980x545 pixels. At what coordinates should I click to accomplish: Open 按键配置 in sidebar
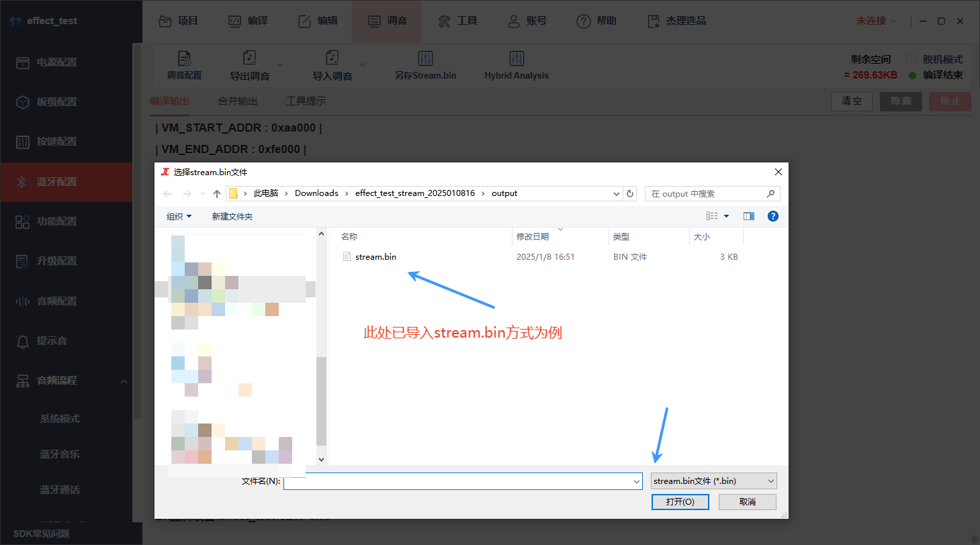pos(66,142)
